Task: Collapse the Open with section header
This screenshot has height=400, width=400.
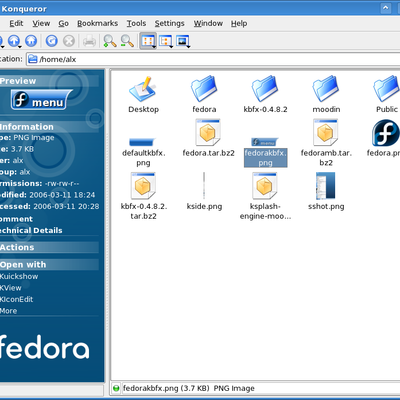Action: (49, 265)
